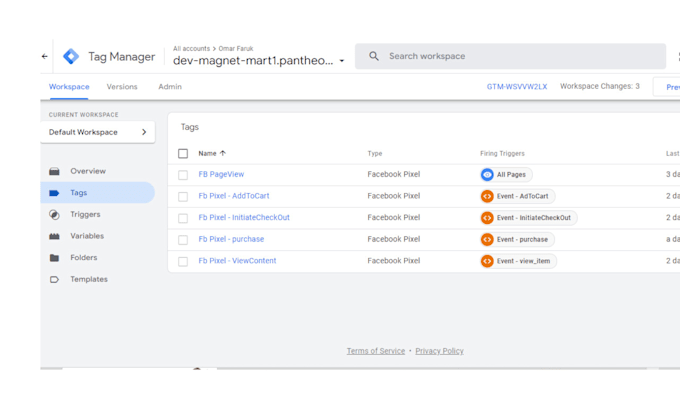The width and height of the screenshot is (680, 409).
Task: Click the Overview sidebar icon
Action: 54,171
